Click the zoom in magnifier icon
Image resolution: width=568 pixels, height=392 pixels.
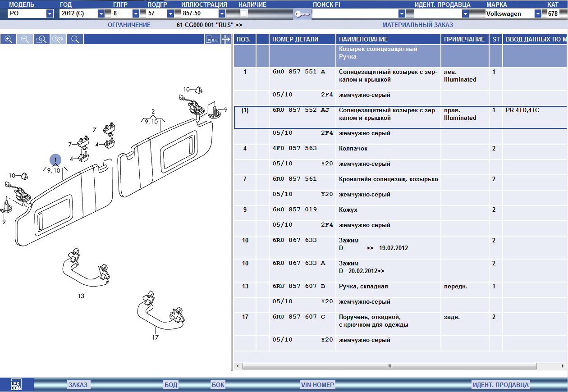click(x=8, y=40)
